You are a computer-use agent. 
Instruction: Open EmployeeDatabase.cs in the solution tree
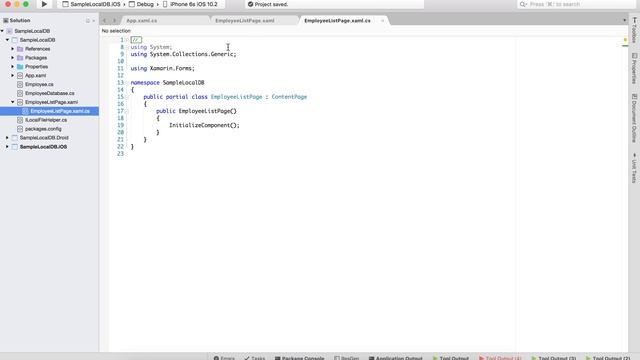50,93
